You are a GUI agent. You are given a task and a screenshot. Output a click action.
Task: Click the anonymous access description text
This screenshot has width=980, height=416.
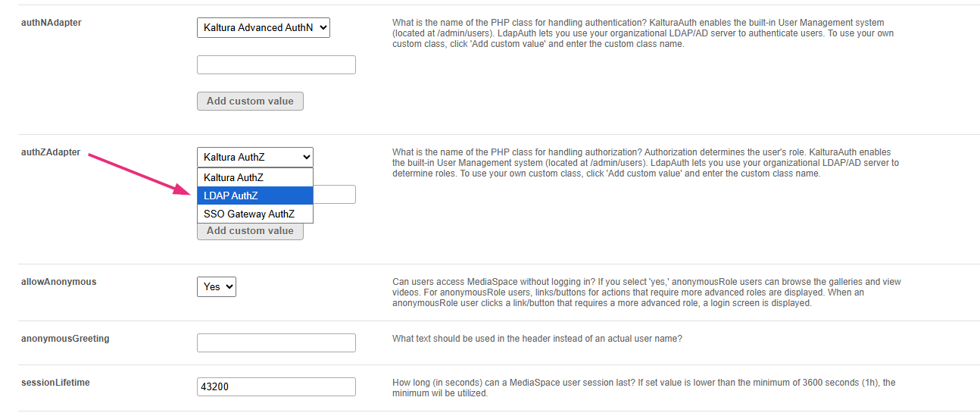pyautogui.click(x=647, y=292)
